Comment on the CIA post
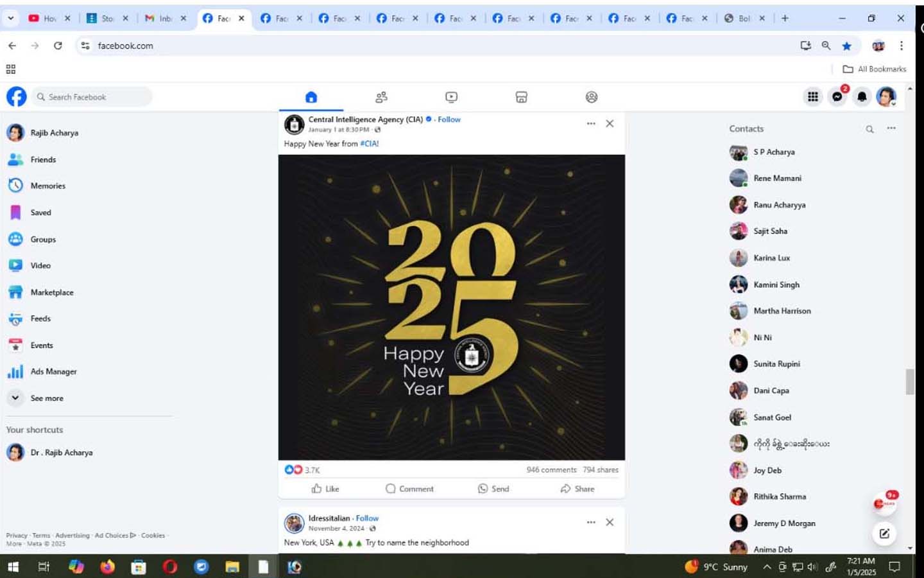The height and width of the screenshot is (578, 924). pos(409,489)
